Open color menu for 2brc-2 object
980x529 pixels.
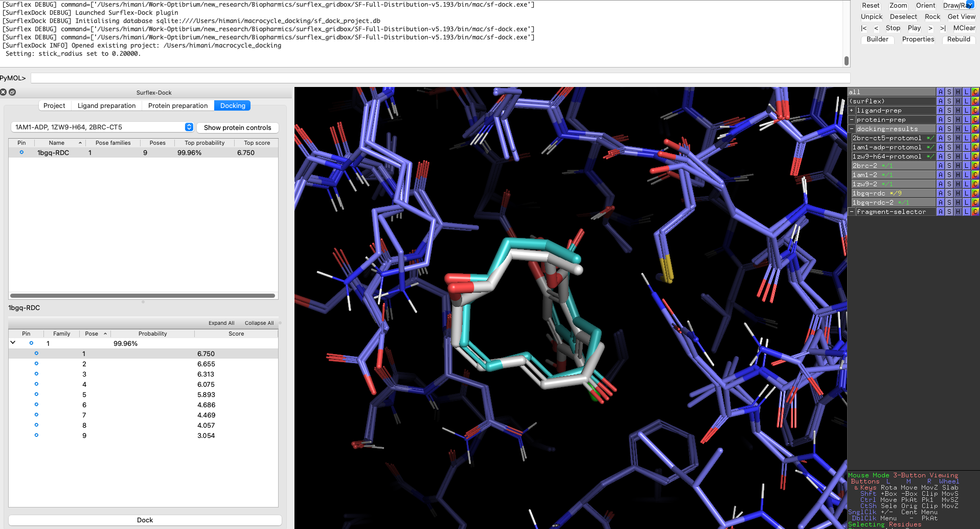point(975,166)
